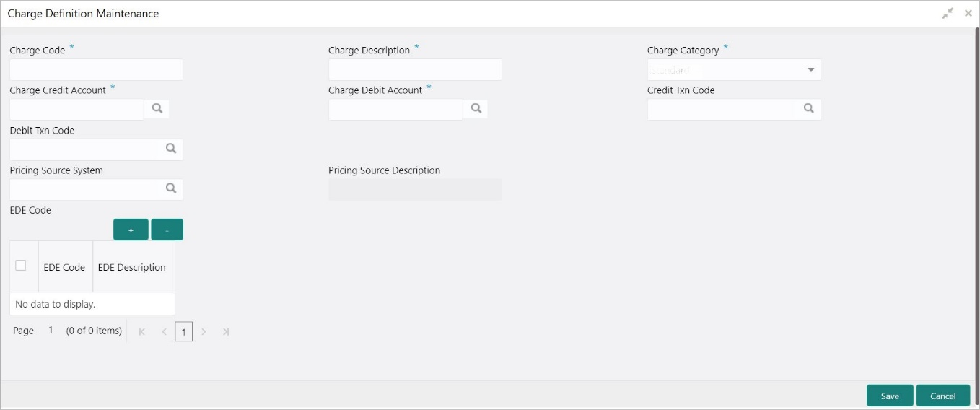The width and height of the screenshot is (980, 410).
Task: Remove the EDE Code row with minus
Action: pos(167,230)
